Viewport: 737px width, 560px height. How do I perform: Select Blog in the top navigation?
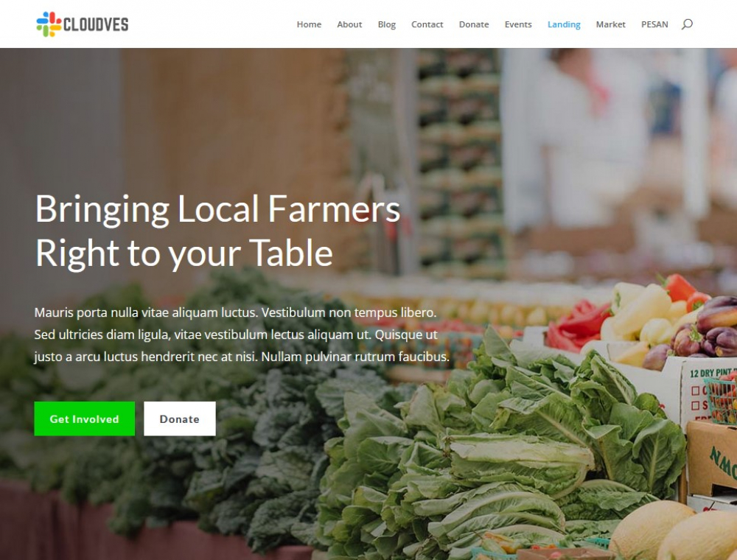pyautogui.click(x=387, y=24)
